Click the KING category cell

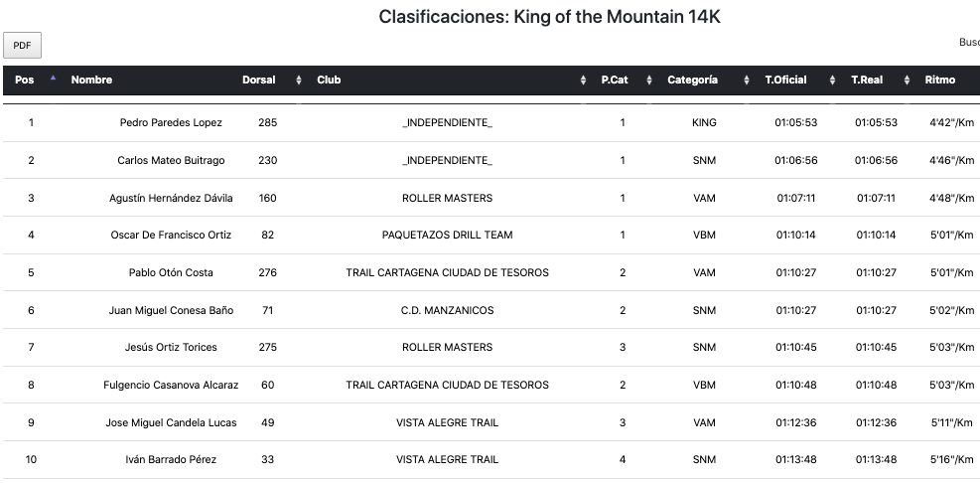pos(704,123)
